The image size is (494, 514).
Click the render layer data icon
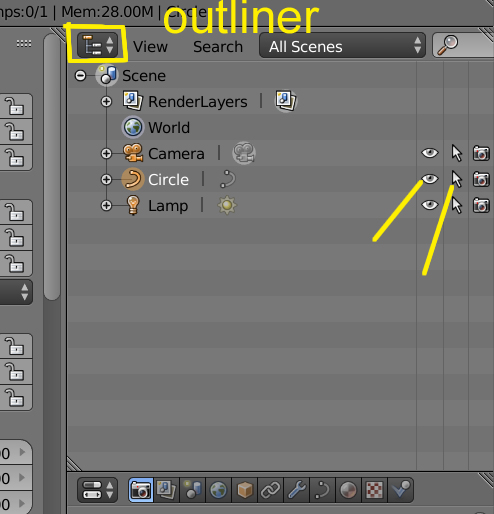pyautogui.click(x=286, y=101)
